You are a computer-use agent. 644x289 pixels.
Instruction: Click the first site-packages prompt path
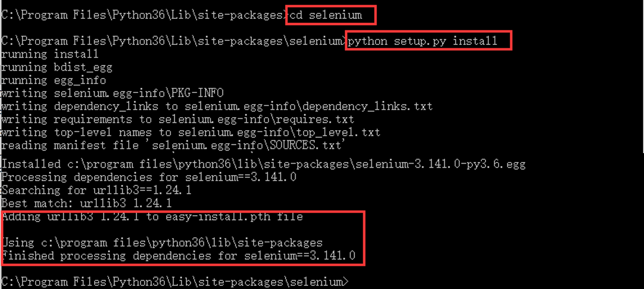(x=143, y=15)
